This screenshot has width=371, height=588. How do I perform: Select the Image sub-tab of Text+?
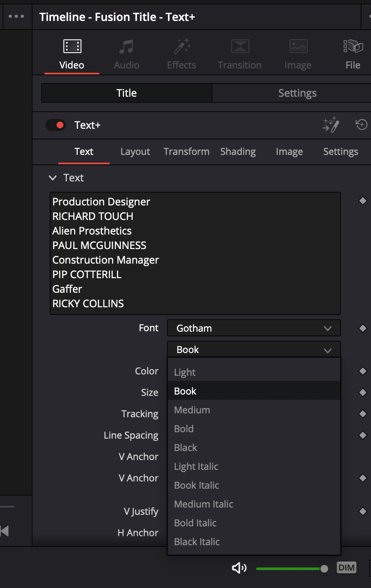coord(289,151)
